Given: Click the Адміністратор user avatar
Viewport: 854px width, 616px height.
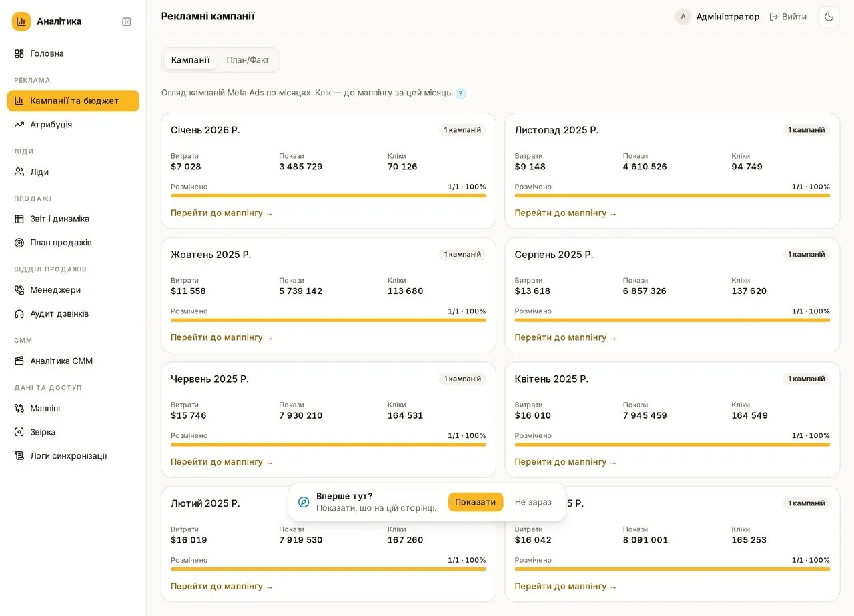Looking at the screenshot, I should (x=683, y=17).
